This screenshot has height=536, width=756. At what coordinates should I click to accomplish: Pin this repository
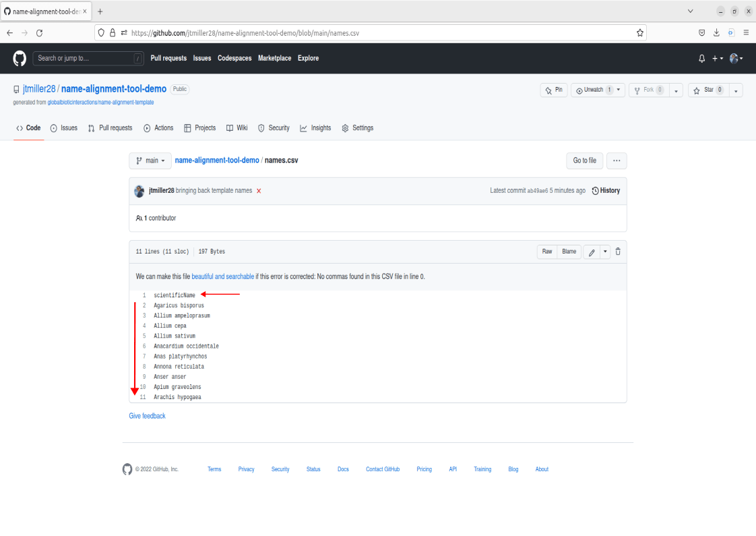point(553,90)
